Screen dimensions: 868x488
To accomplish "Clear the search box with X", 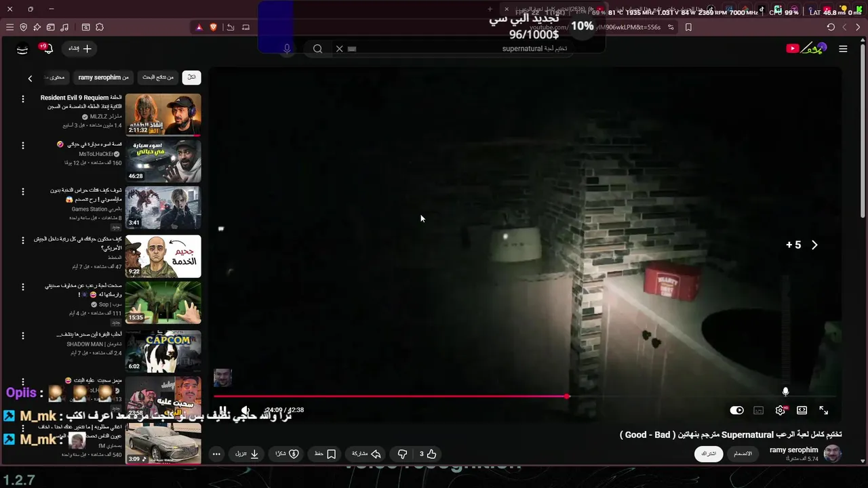I will click(x=340, y=49).
